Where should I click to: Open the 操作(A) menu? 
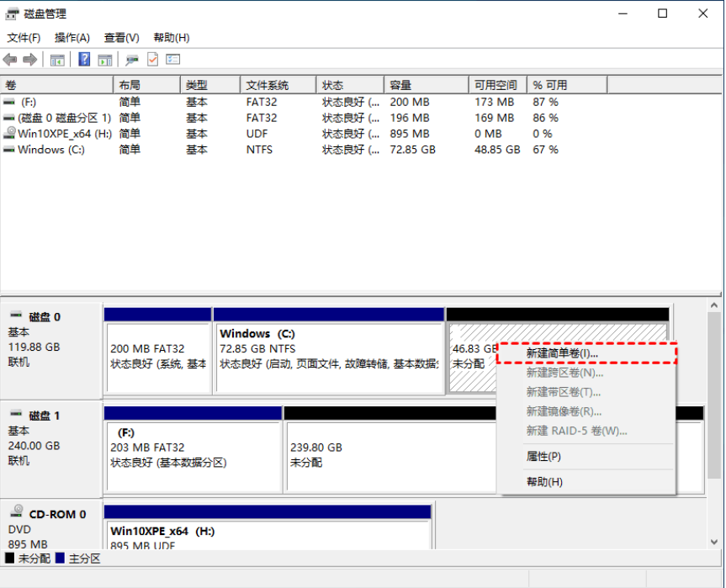point(72,38)
